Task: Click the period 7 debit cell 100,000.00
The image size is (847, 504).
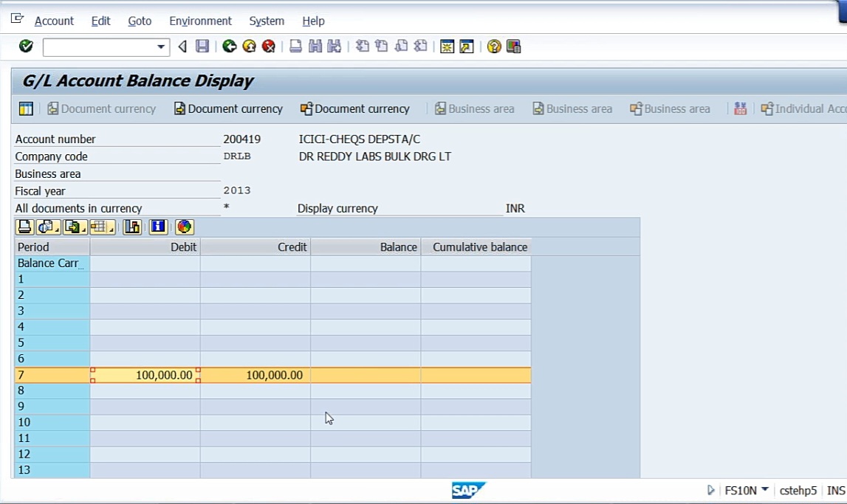Action: [x=145, y=375]
